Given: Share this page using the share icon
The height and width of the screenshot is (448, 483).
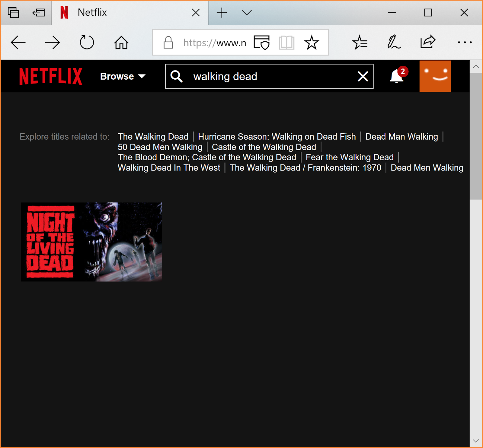Looking at the screenshot, I should (428, 42).
